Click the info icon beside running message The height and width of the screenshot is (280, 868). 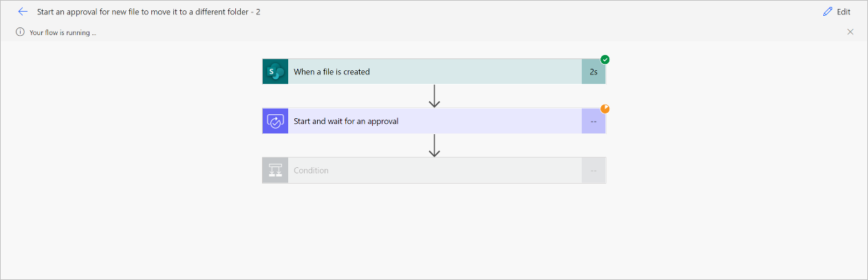click(x=20, y=32)
